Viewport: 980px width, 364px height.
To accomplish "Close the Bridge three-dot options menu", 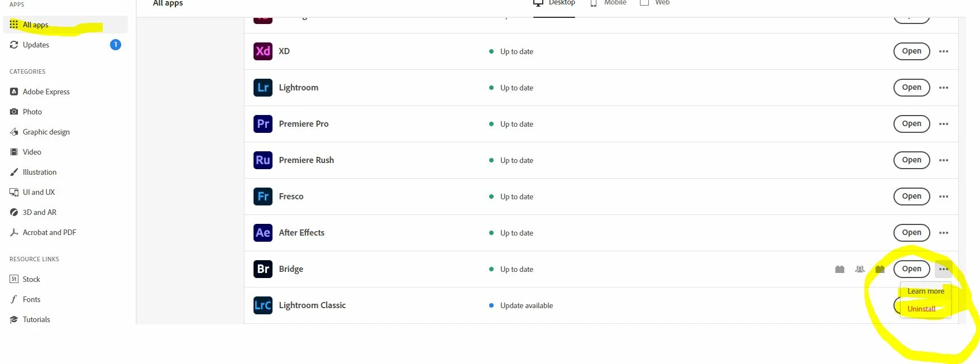I will coord(944,269).
